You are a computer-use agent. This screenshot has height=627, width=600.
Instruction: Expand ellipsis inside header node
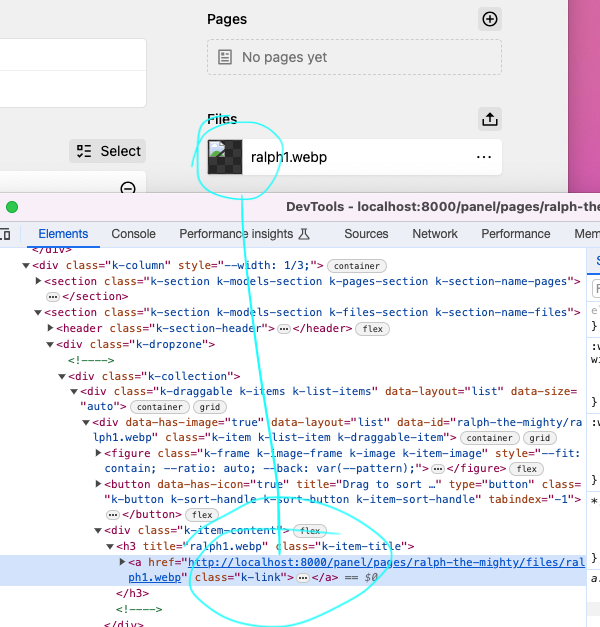click(284, 329)
